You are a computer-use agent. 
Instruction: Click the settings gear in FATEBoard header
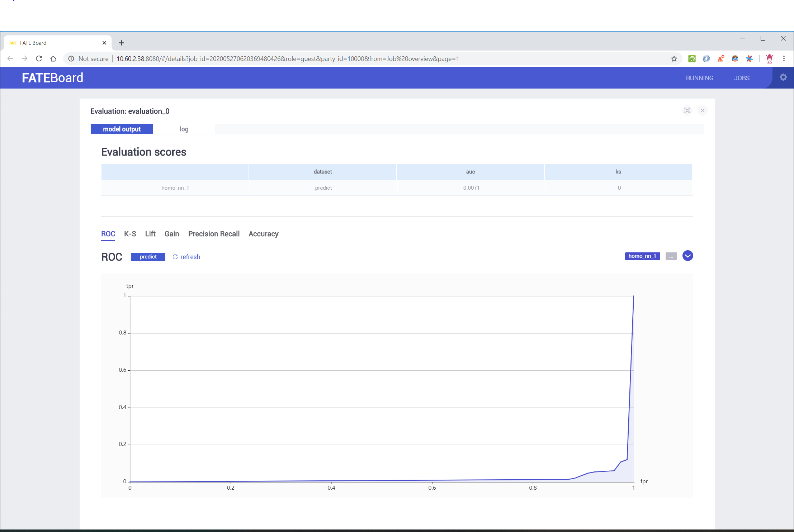[x=783, y=77]
